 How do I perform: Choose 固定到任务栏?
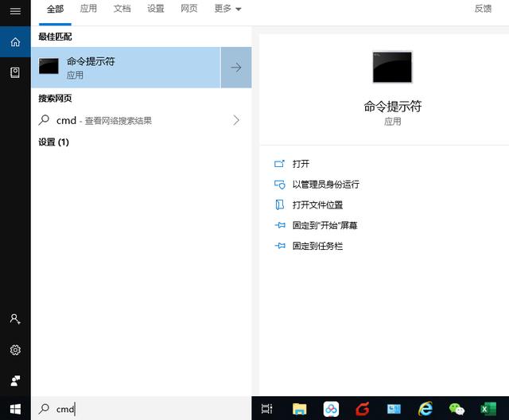pyautogui.click(x=317, y=246)
